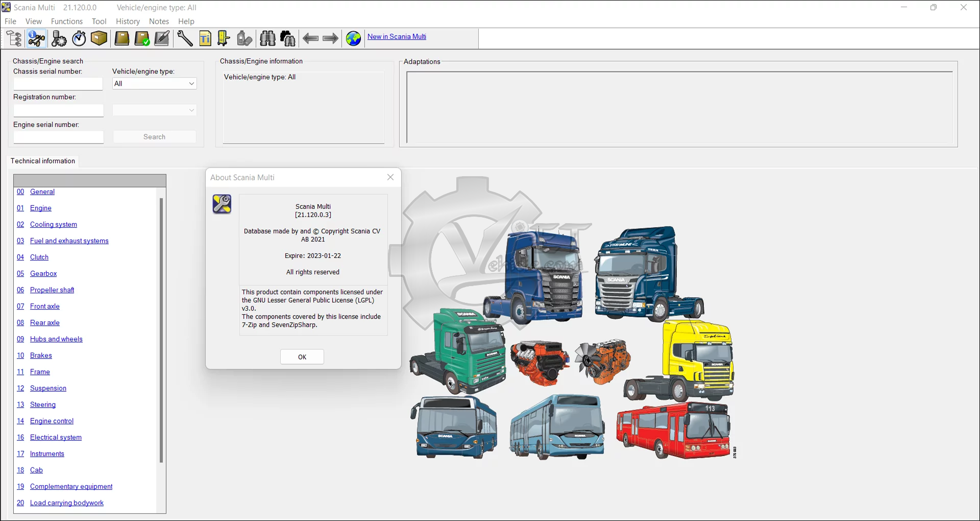Open the Tool menu
The image size is (980, 521).
pos(99,21)
